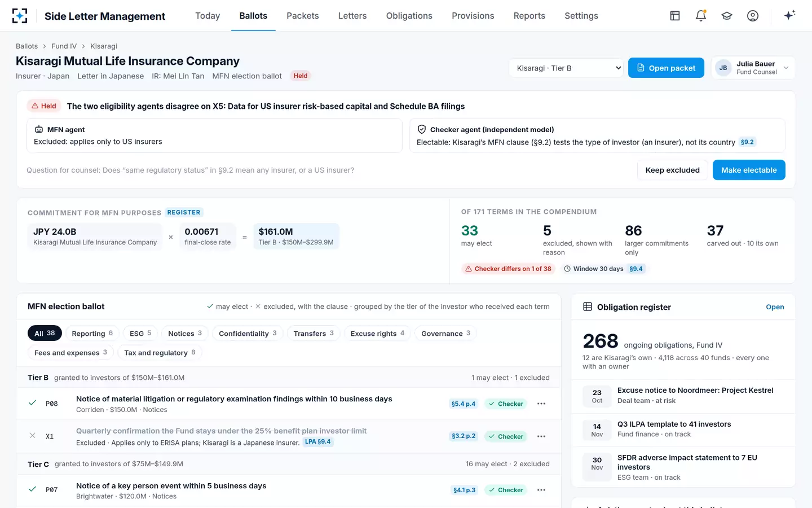Open the sparkle AI assistant icon
This screenshot has height=508, width=812.
coord(789,15)
